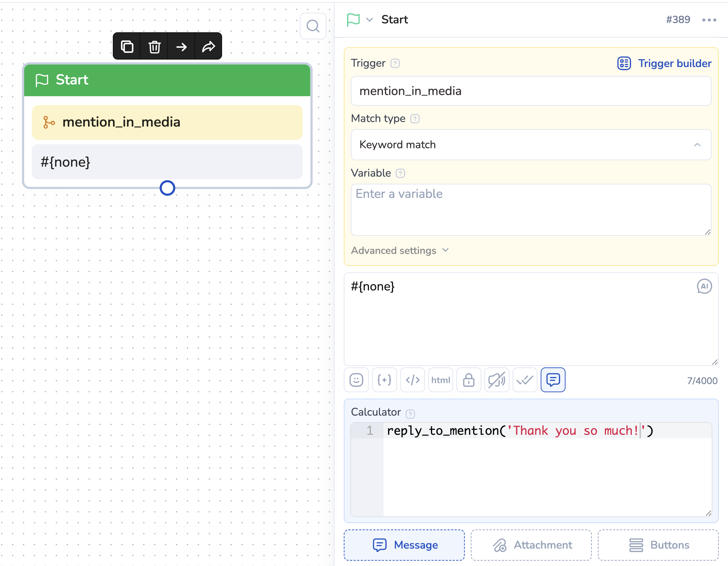This screenshot has height=566, width=728.
Task: Open canvas search magnifier
Action: (313, 26)
